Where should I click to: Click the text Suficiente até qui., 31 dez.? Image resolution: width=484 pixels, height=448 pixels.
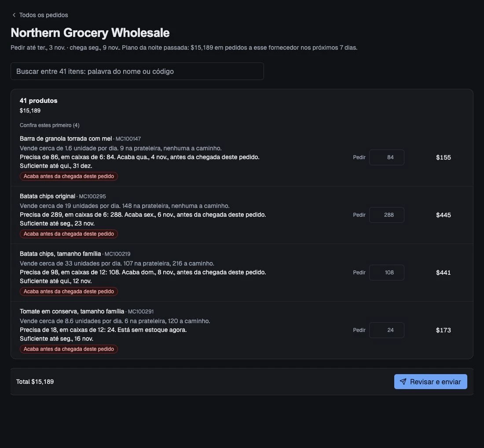pyautogui.click(x=56, y=166)
